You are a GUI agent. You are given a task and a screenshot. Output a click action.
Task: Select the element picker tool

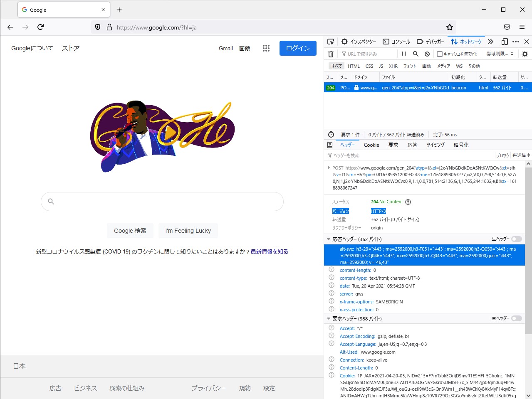tap(331, 42)
